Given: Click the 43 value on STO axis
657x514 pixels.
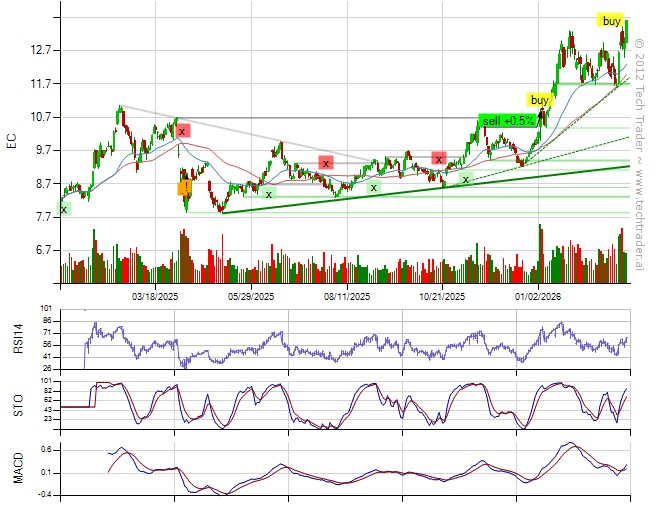Looking at the screenshot, I should [46, 409].
